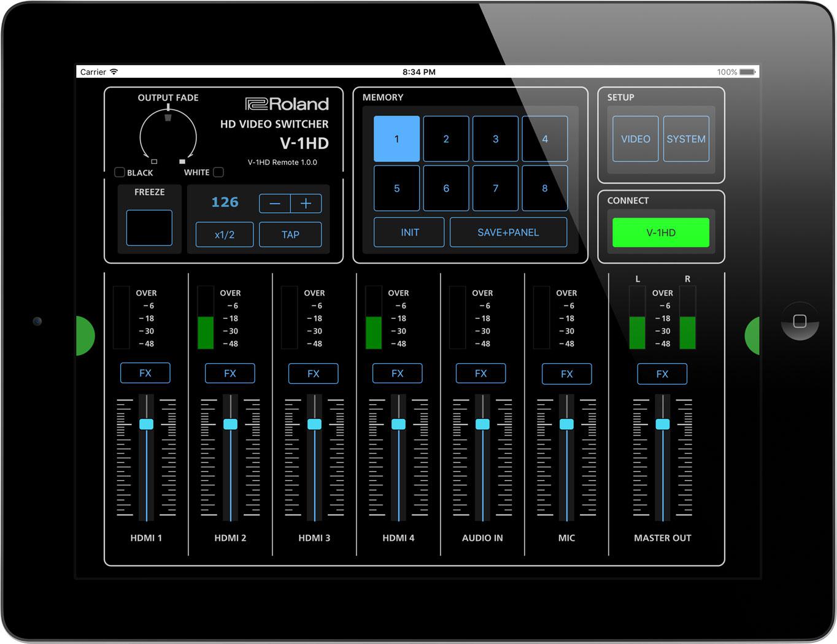Click the HDMI 1 channel label
Screen dimensions: 837x644
(x=146, y=538)
